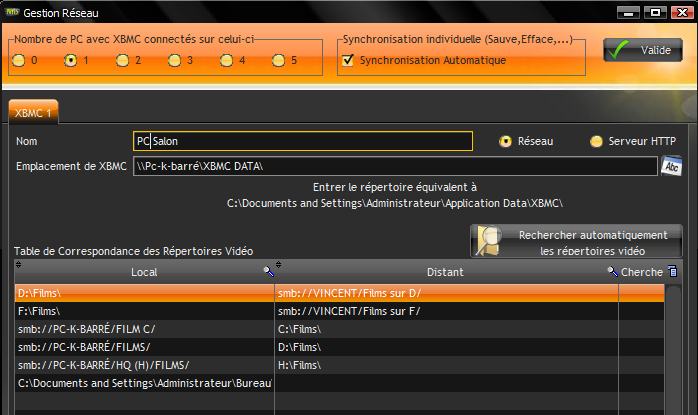Click the sort arrows on Local column
The image size is (698, 415).
19,266
